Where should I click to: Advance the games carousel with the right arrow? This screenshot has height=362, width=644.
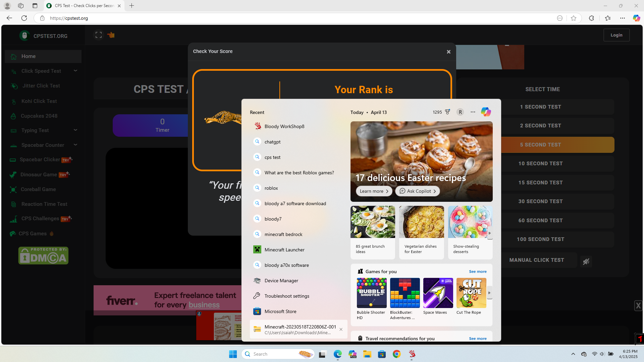(489, 293)
